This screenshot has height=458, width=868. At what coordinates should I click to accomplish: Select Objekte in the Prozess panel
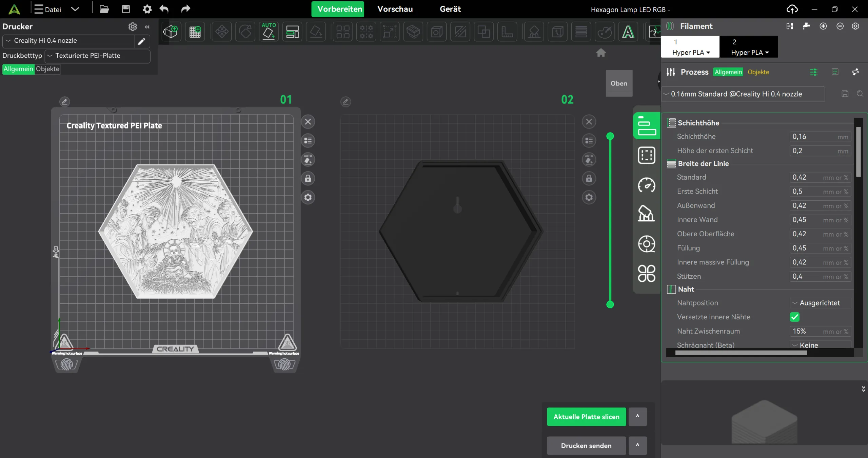point(758,72)
